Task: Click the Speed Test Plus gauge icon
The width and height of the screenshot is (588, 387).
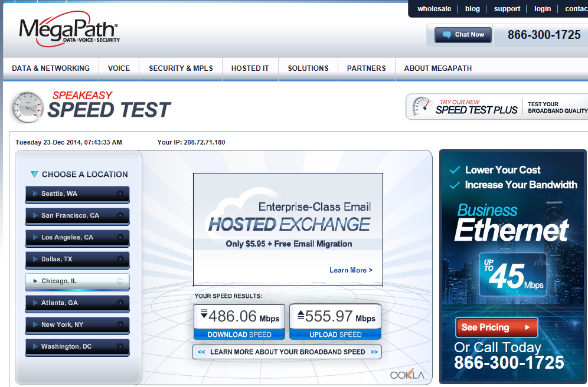Action: pyautogui.click(x=422, y=107)
